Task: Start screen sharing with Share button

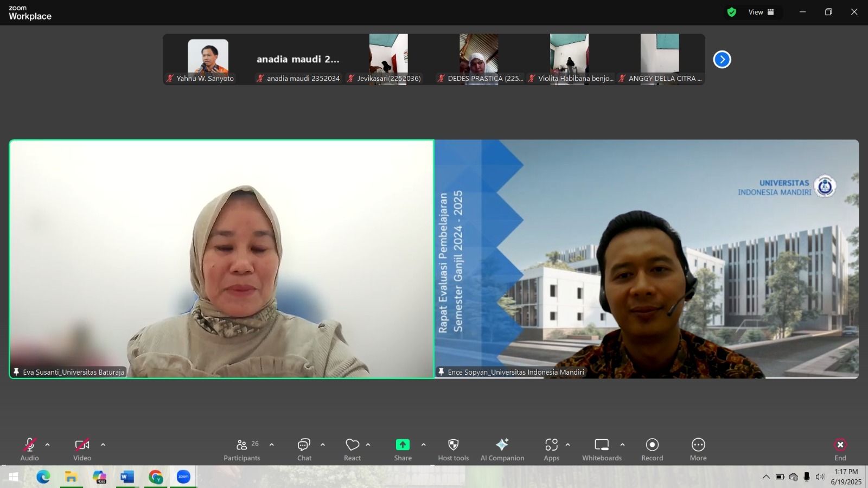Action: [x=403, y=450]
